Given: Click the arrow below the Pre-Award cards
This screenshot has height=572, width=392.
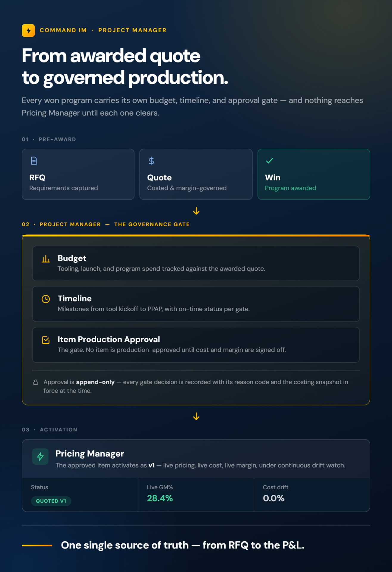Looking at the screenshot, I should [x=196, y=211].
